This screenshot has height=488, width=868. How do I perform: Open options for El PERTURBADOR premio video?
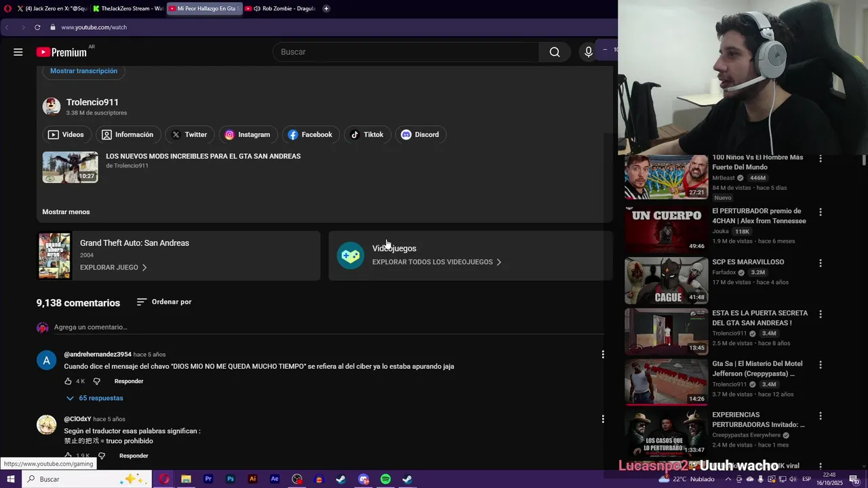point(821,212)
